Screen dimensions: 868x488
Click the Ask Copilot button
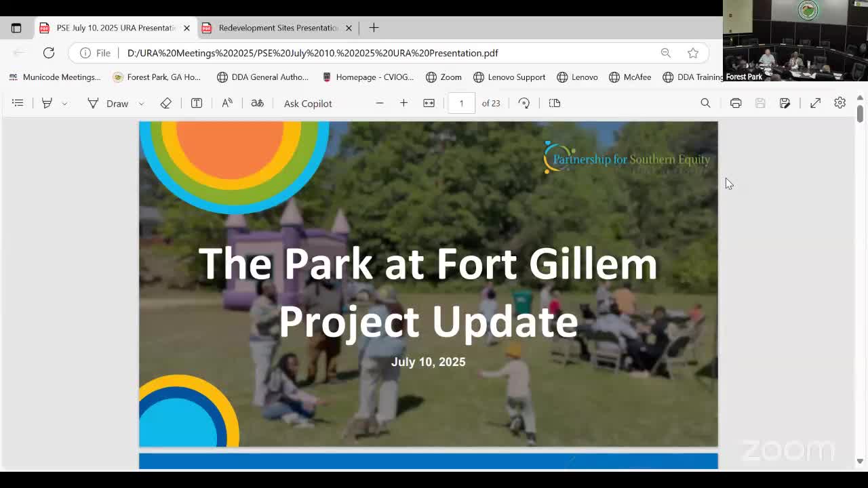(308, 103)
